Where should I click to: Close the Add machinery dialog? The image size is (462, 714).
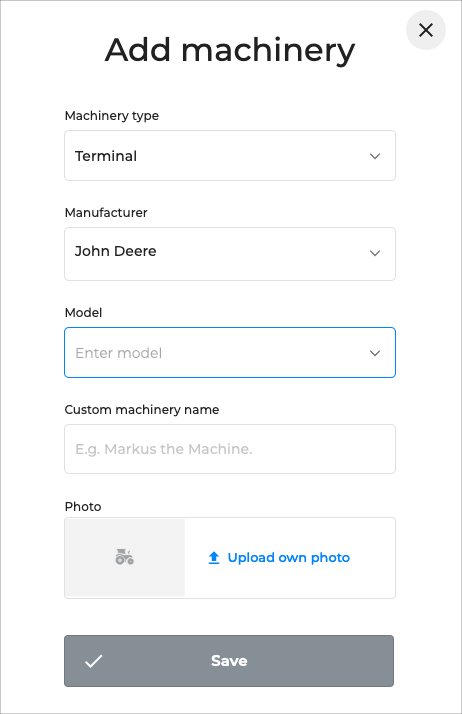[426, 30]
